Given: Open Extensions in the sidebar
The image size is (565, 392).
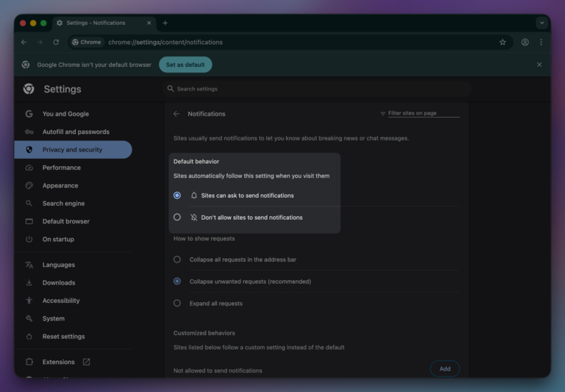Looking at the screenshot, I should pyautogui.click(x=58, y=362).
